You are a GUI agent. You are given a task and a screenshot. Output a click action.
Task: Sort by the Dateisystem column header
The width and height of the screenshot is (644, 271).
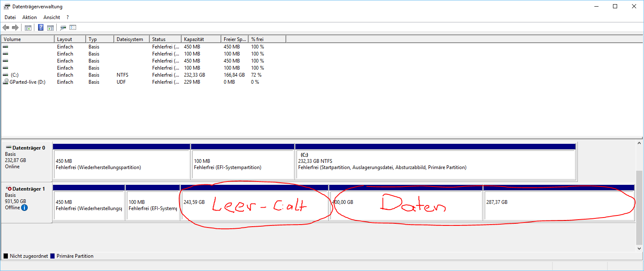point(132,39)
